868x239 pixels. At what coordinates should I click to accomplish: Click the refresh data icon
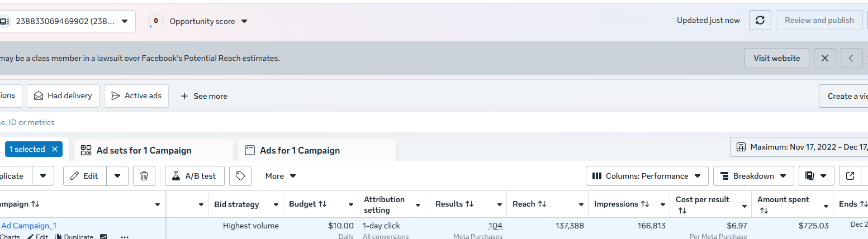pos(760,21)
